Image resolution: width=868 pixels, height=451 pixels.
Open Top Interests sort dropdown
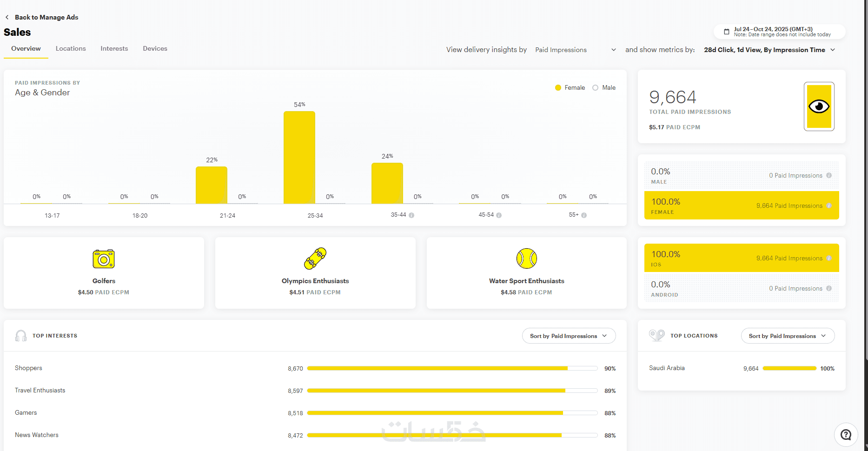(x=569, y=336)
